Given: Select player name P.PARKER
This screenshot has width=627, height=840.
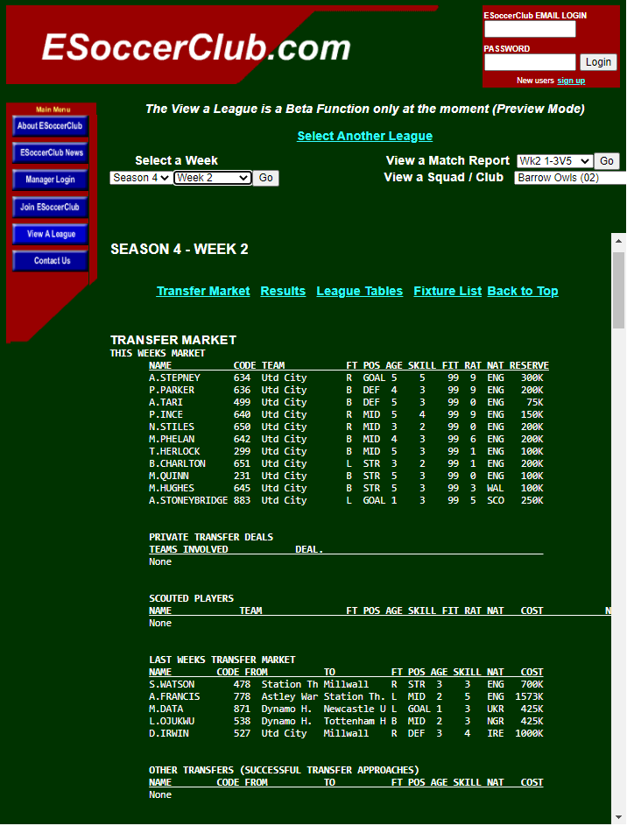Looking at the screenshot, I should [172, 391].
